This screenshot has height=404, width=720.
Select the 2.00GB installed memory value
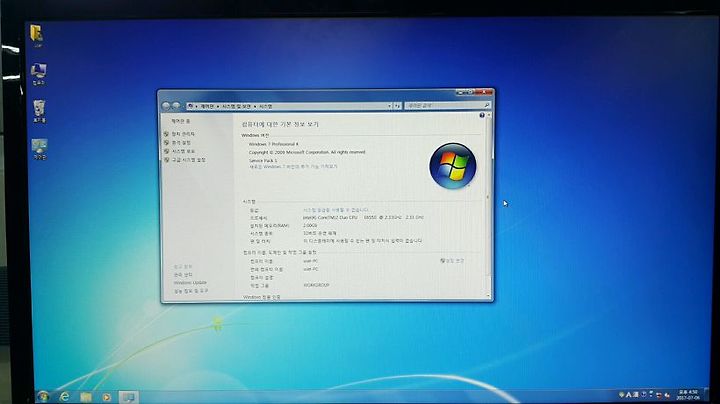point(310,226)
